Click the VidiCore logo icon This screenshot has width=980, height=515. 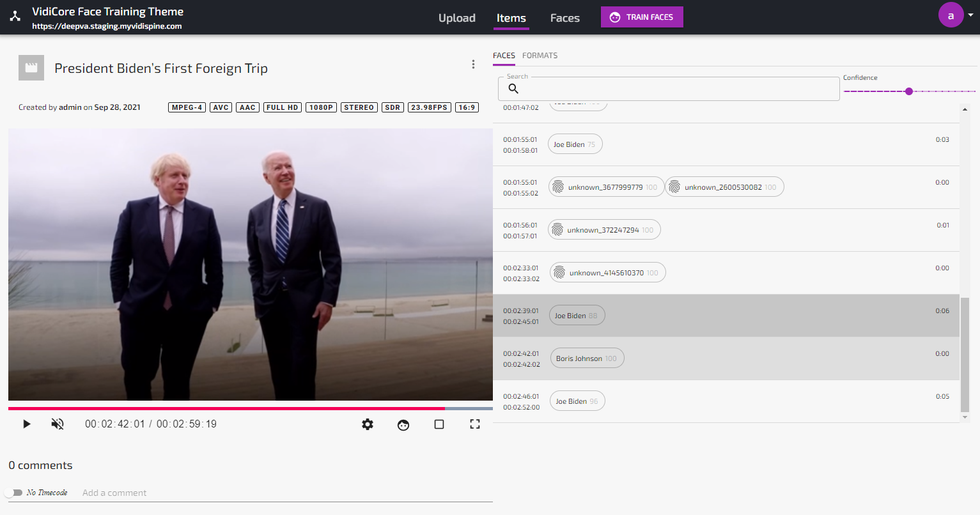coord(15,17)
